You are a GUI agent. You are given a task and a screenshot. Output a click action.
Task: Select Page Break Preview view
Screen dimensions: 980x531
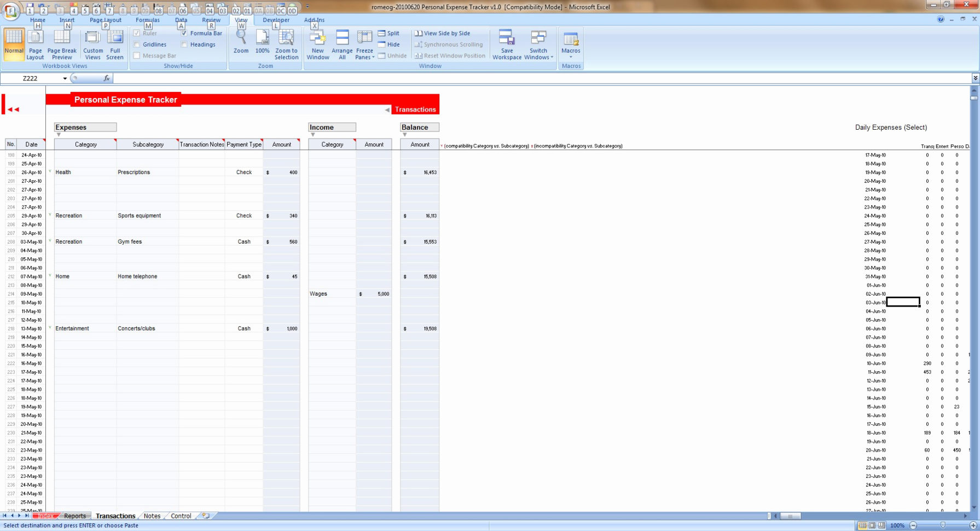pyautogui.click(x=61, y=44)
